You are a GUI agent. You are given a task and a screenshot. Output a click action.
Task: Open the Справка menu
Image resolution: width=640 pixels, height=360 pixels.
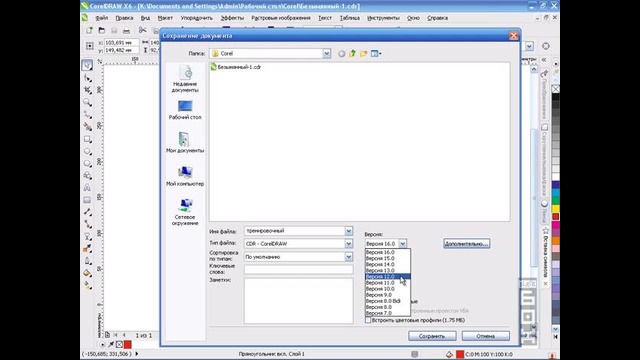(438, 18)
